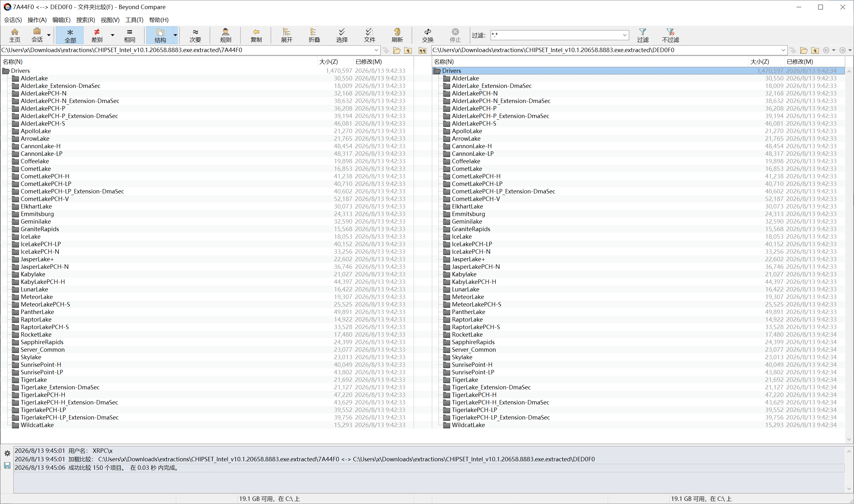Open the 规则 (Rules) referee icon
854x504 pixels.
point(226,35)
